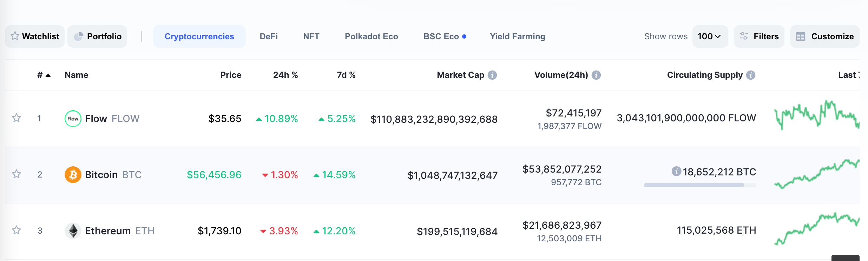This screenshot has width=868, height=261.
Task: Click the Ethereum diamond logo icon
Action: pyautogui.click(x=73, y=231)
